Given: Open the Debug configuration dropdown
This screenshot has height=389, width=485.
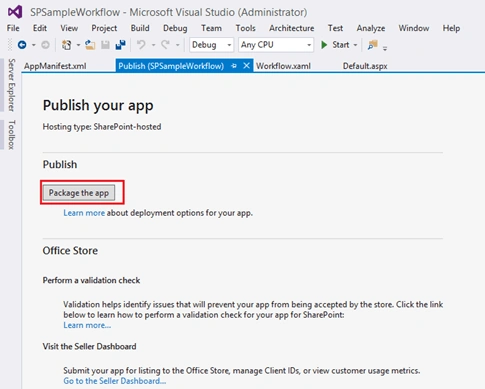Looking at the screenshot, I should [x=211, y=45].
